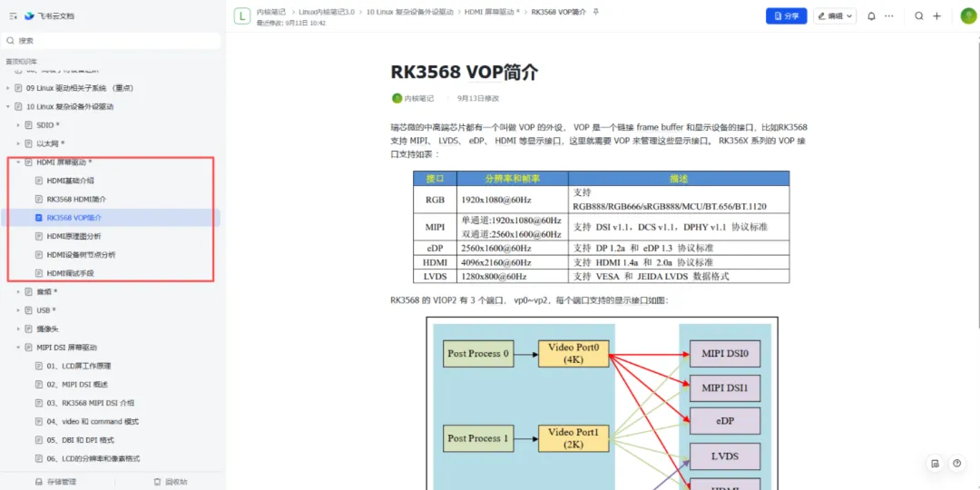Open the USB * document
This screenshot has height=490, width=980.
click(x=46, y=310)
